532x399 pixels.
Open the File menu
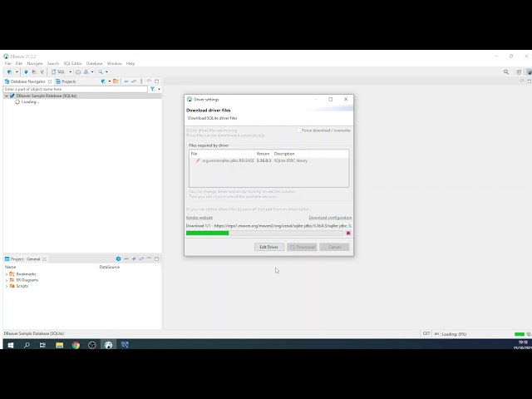click(x=7, y=63)
